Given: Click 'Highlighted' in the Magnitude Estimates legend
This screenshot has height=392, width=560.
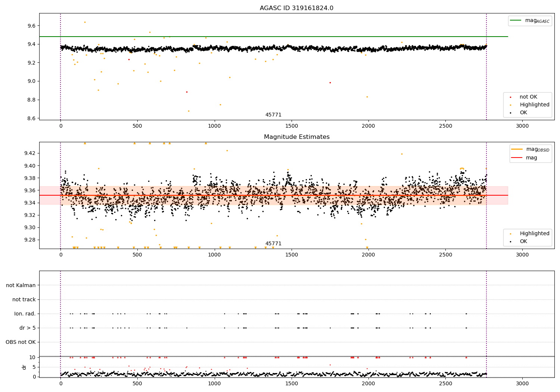Looking at the screenshot, I should 535,234.
